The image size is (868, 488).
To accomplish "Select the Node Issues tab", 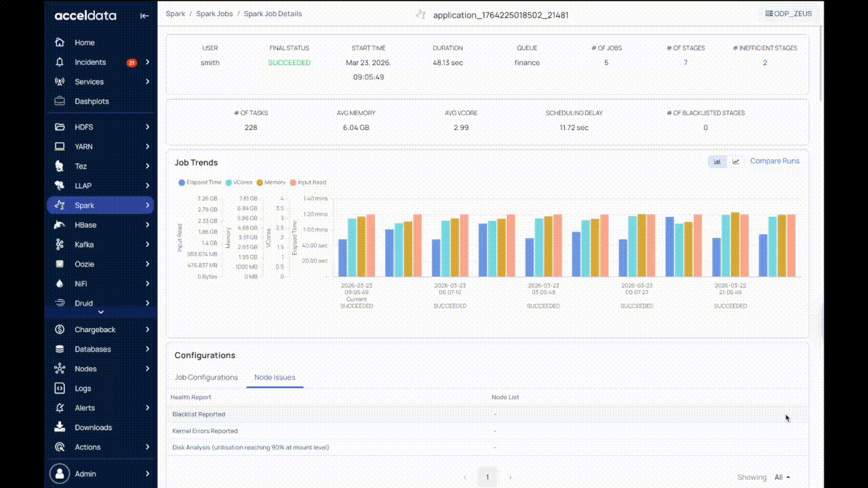I will coord(275,378).
